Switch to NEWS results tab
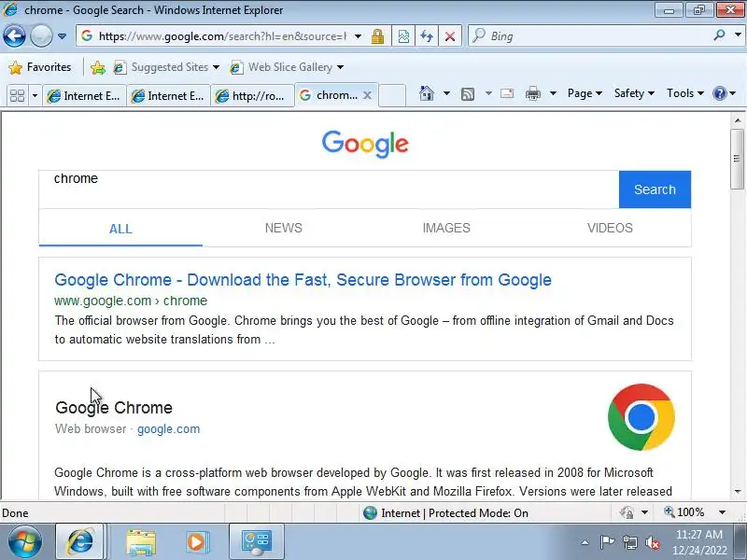Screen dimensions: 747x560 pos(284,228)
